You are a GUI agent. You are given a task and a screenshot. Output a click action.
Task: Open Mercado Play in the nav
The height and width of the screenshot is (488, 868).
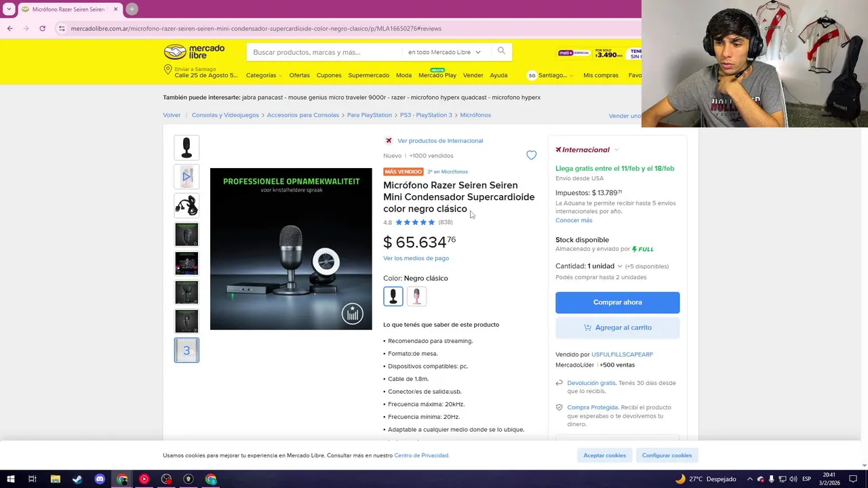(x=437, y=75)
